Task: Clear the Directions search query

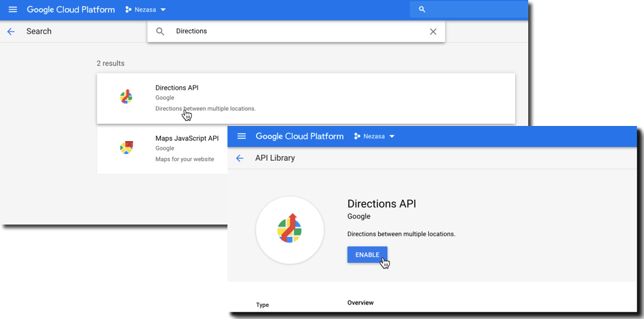Action: (433, 31)
